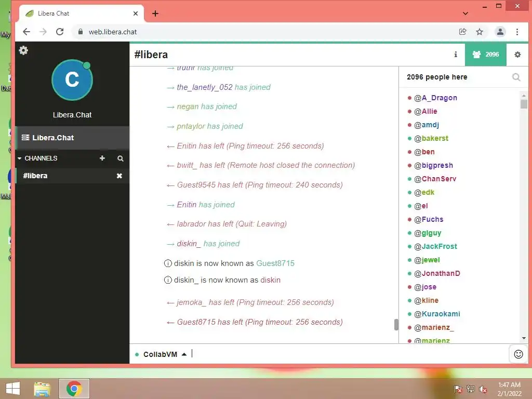Search the nicklist with magnifier icon

tap(516, 77)
